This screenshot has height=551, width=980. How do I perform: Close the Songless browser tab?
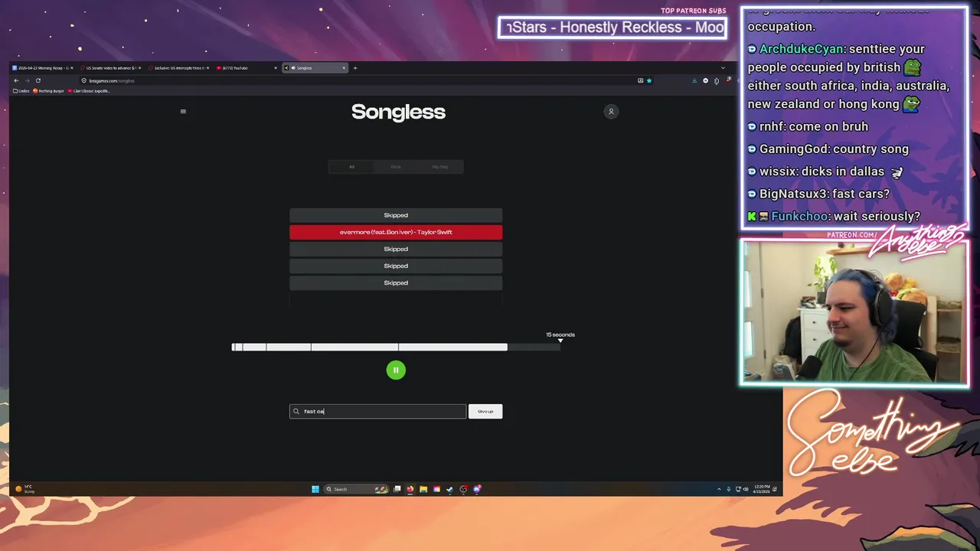pos(344,68)
